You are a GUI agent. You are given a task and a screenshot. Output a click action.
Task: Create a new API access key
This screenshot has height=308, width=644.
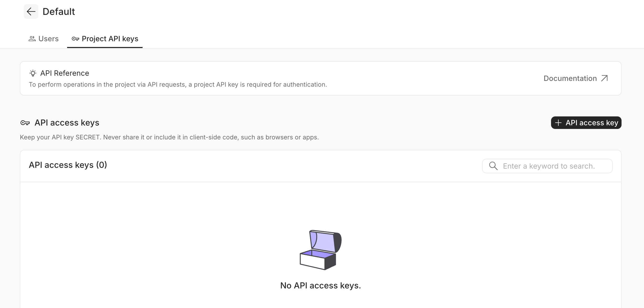[586, 123]
